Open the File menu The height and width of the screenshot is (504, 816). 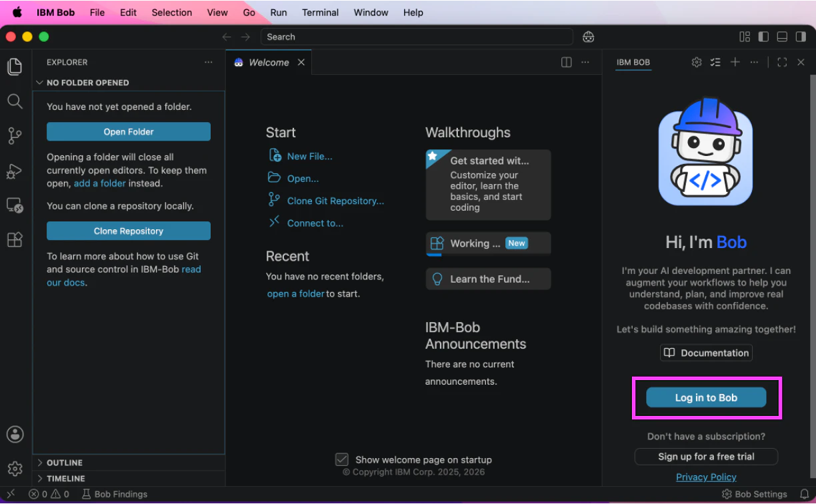pyautogui.click(x=97, y=13)
